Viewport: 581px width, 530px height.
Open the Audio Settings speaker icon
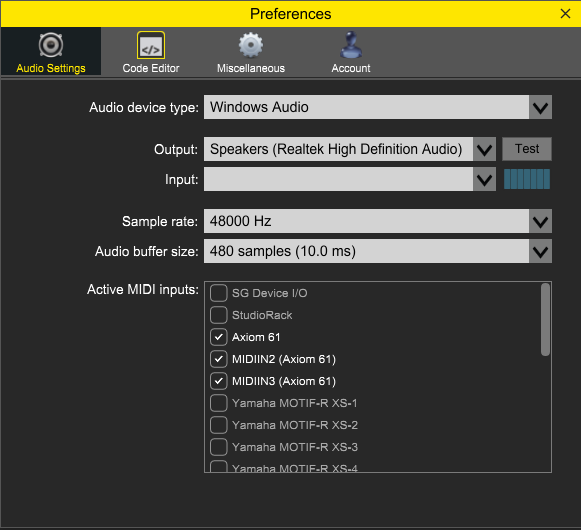point(51,45)
